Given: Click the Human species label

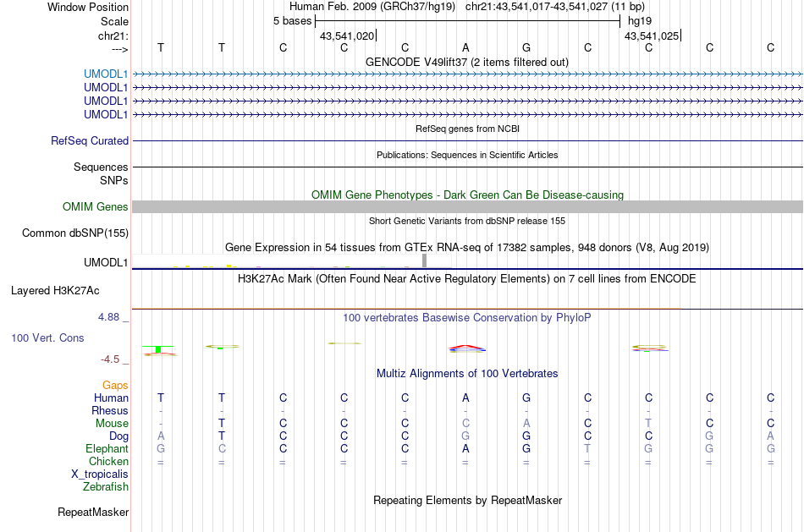Looking at the screenshot, I should [111, 398].
